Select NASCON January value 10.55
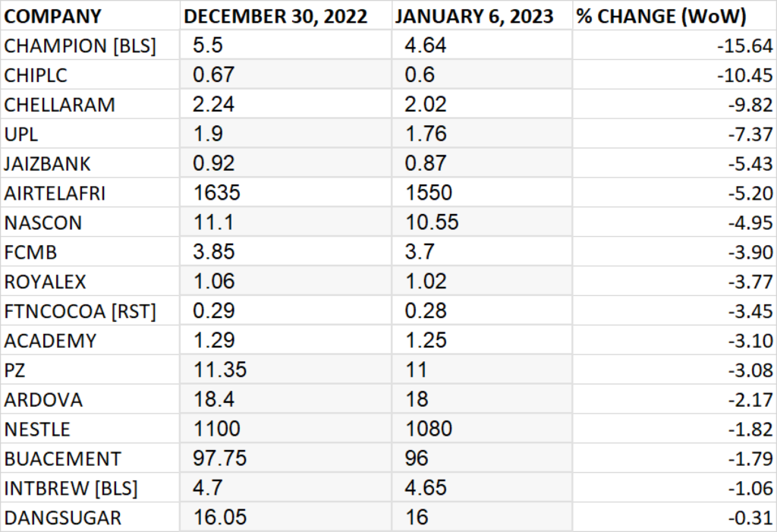Viewport: 777px width, 532px height. tap(482, 222)
